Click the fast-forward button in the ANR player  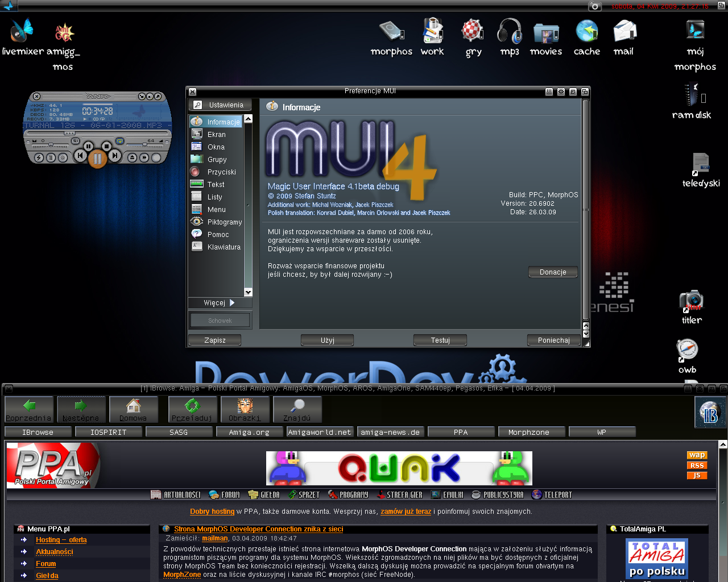click(x=144, y=157)
